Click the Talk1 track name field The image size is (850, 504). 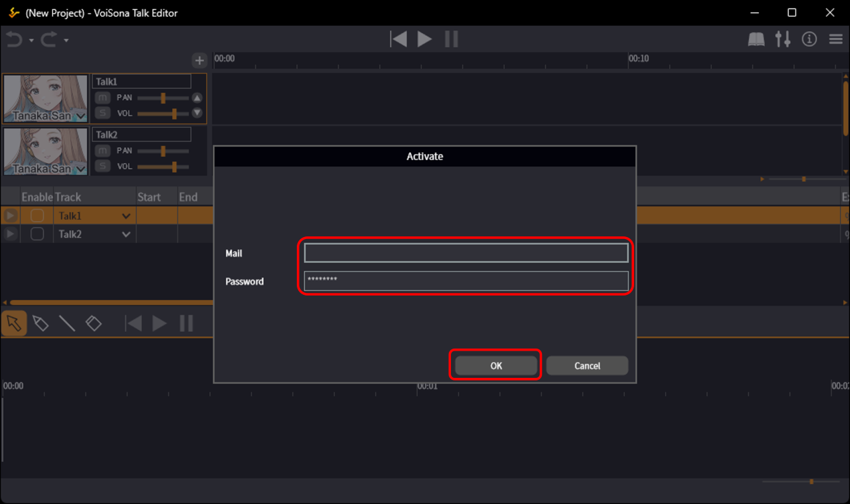pos(141,82)
